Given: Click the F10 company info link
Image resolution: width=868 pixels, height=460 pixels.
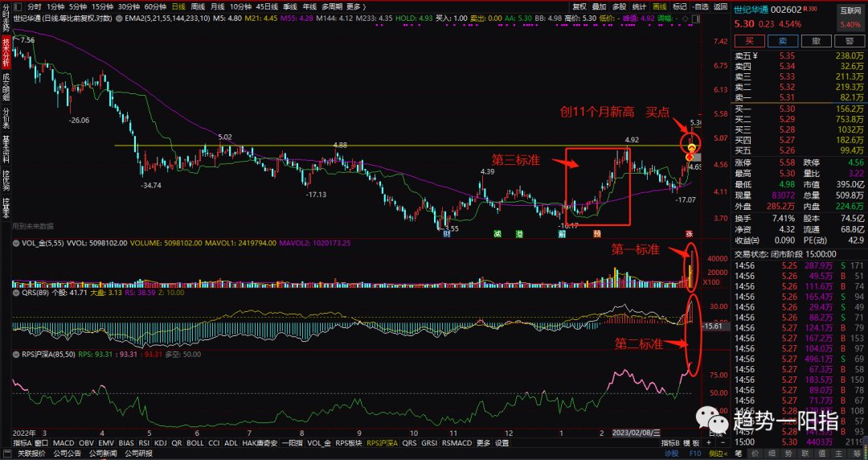Looking at the screenshot, I should pos(694,454).
